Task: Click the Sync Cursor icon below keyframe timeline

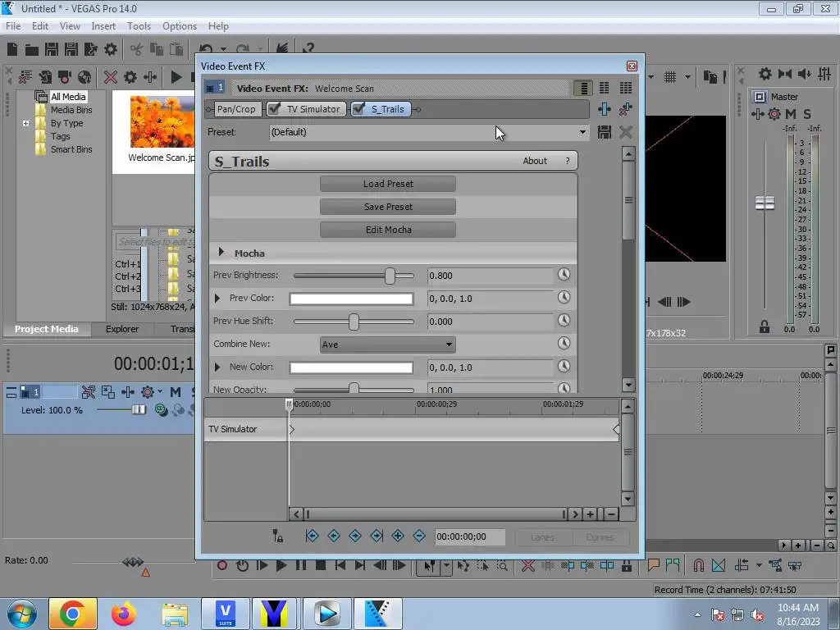Action: pyautogui.click(x=277, y=536)
